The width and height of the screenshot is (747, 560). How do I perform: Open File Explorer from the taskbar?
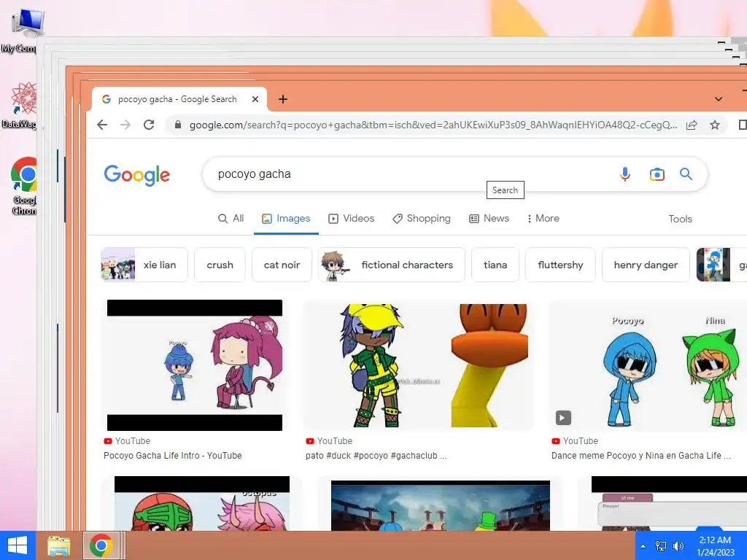(58, 545)
